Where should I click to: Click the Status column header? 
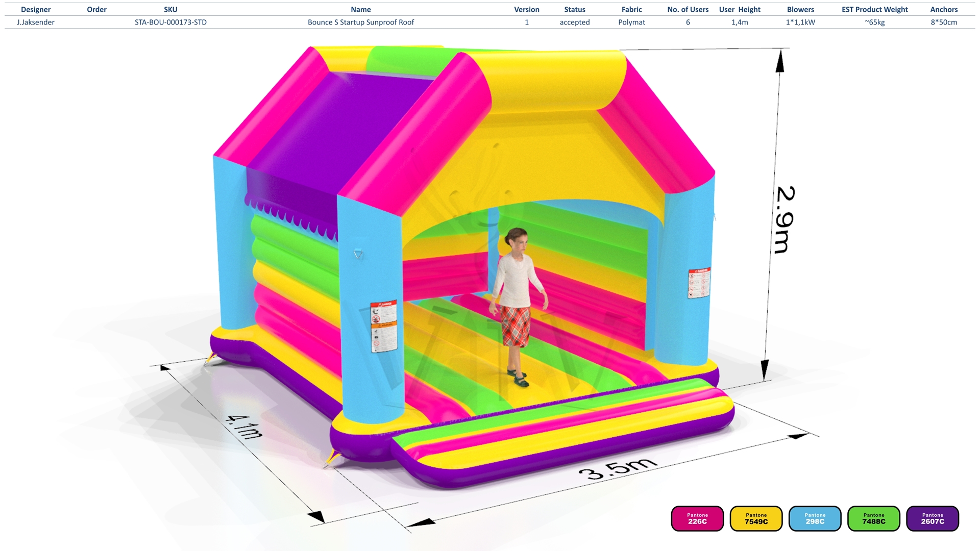point(575,9)
